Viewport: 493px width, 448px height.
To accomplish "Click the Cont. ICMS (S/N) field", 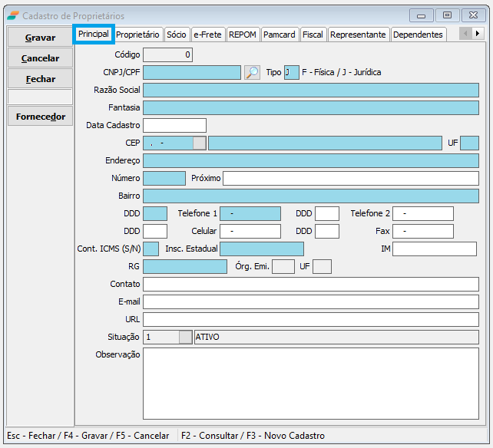I will [151, 249].
